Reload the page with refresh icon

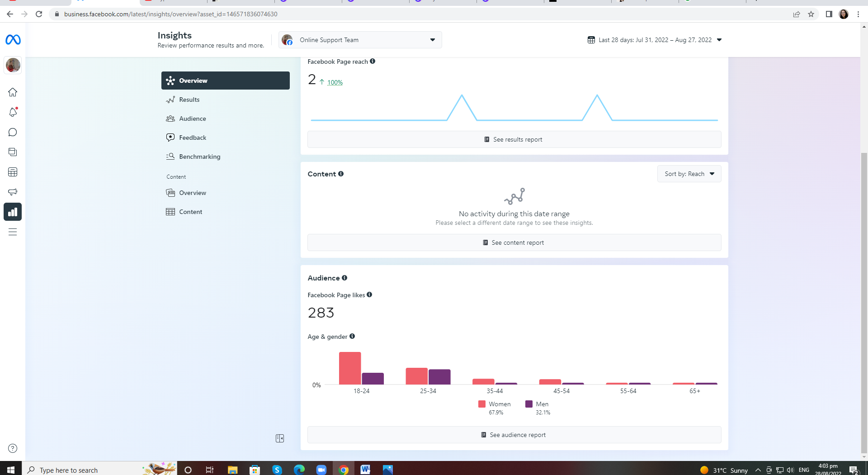39,14
